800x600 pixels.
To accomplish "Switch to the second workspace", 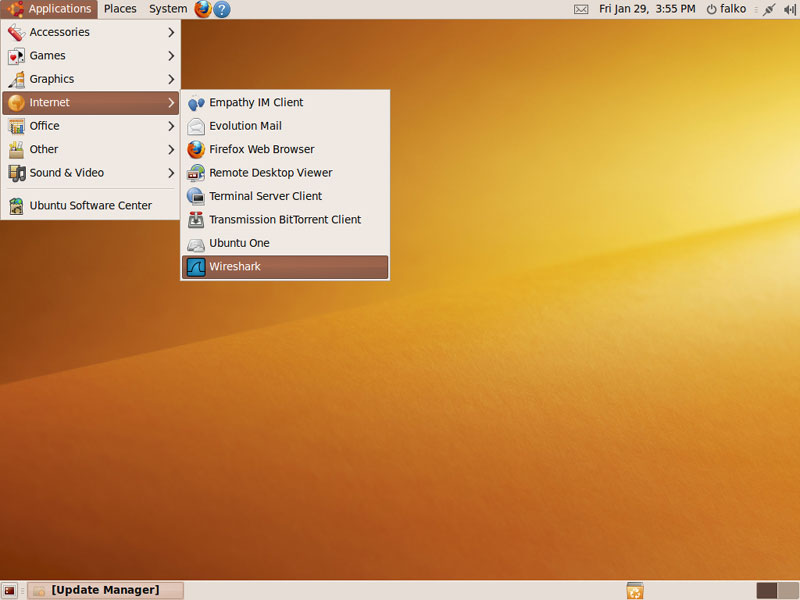I will point(788,591).
